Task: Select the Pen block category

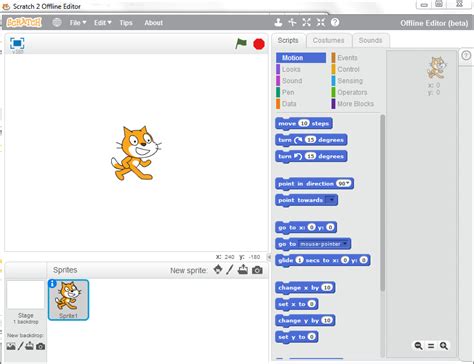Action: point(301,92)
